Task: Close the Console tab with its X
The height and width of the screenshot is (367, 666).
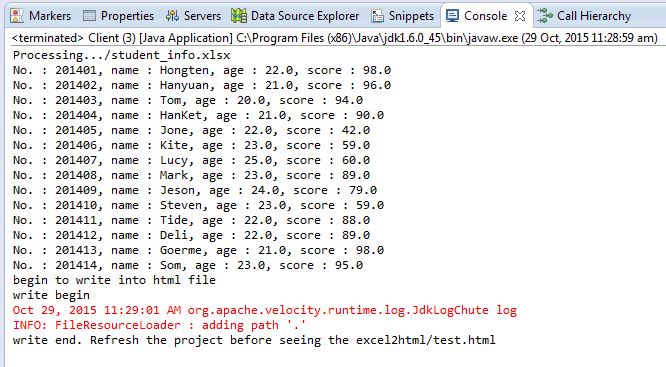Action: [519, 16]
